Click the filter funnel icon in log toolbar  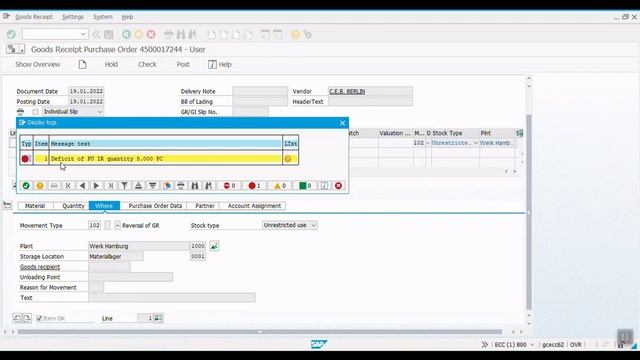(124, 186)
